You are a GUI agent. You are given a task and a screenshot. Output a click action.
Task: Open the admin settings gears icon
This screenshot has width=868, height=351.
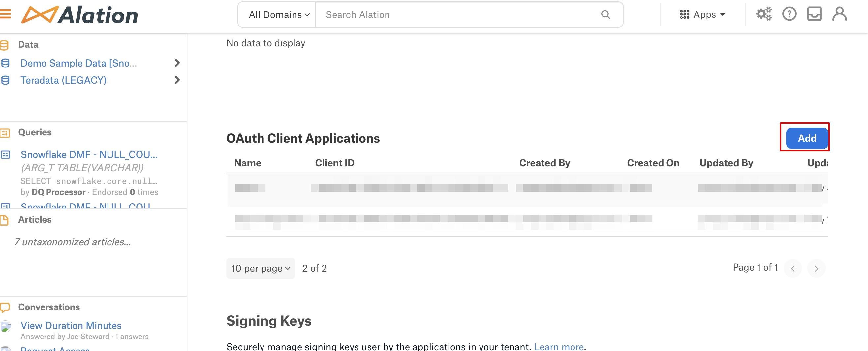763,14
